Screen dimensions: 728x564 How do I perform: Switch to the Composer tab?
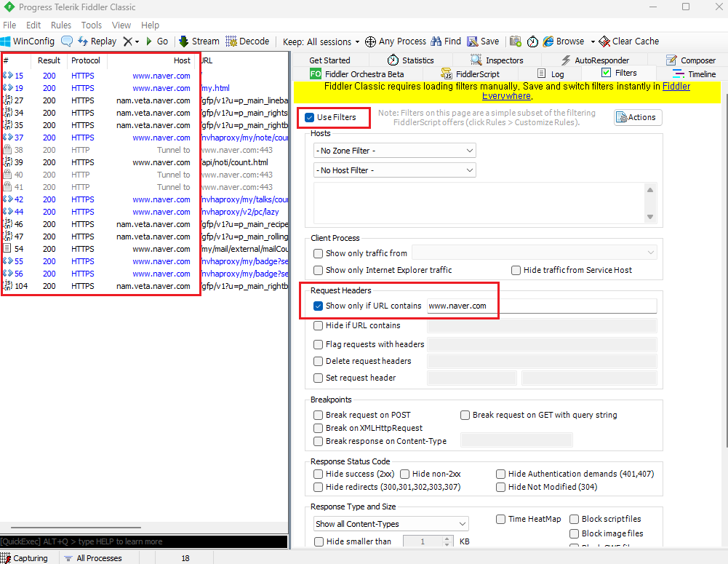(691, 60)
